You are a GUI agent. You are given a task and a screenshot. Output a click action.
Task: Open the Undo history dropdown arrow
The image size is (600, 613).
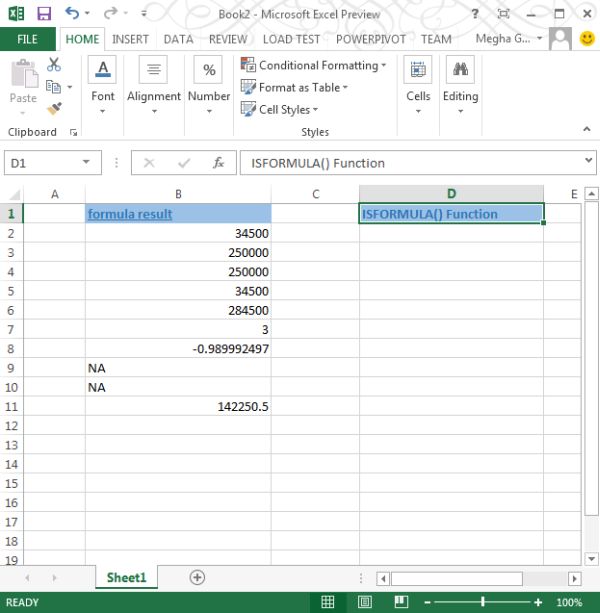click(87, 14)
